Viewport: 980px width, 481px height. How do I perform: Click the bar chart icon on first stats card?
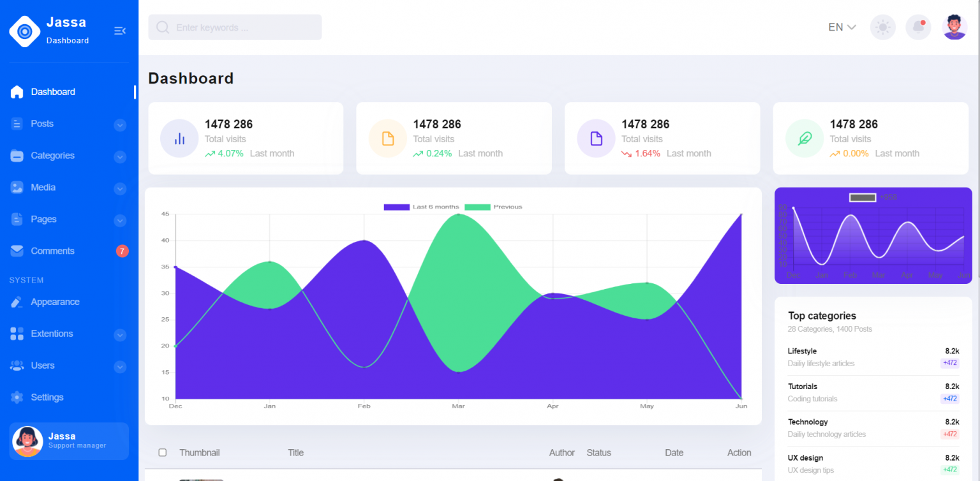(179, 138)
